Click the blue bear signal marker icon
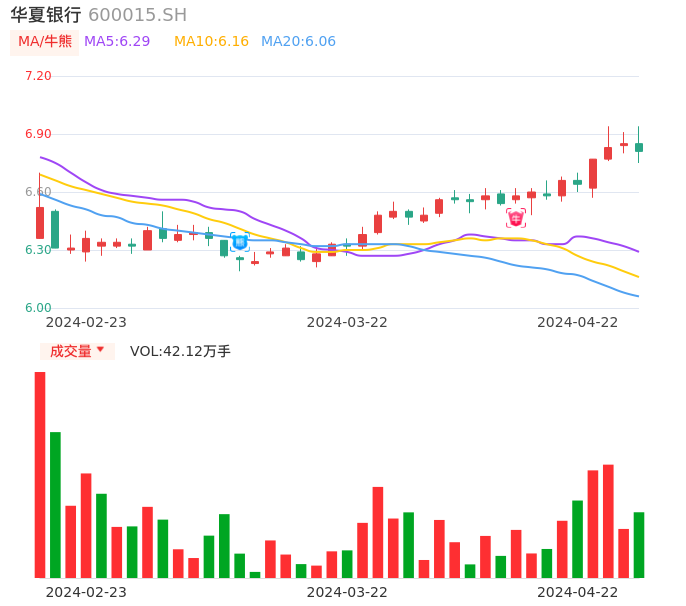 point(240,242)
